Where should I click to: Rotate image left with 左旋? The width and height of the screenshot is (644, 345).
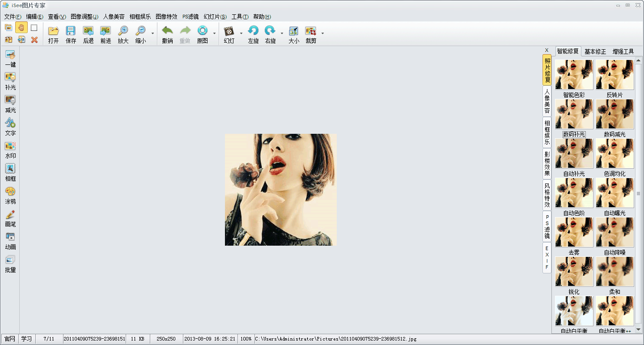253,31
